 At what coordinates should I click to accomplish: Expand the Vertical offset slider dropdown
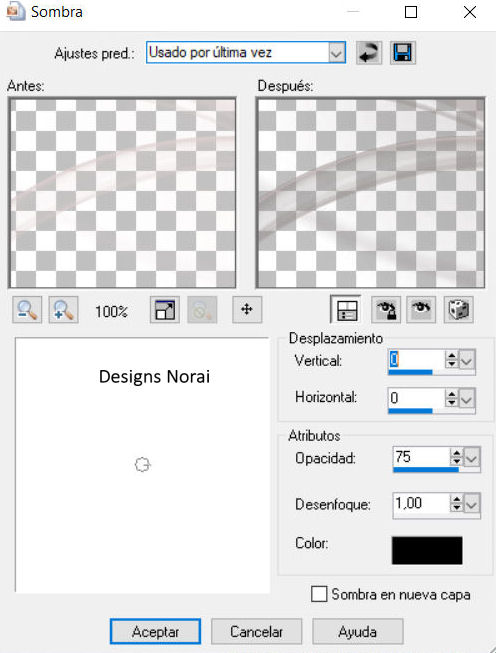click(x=467, y=360)
